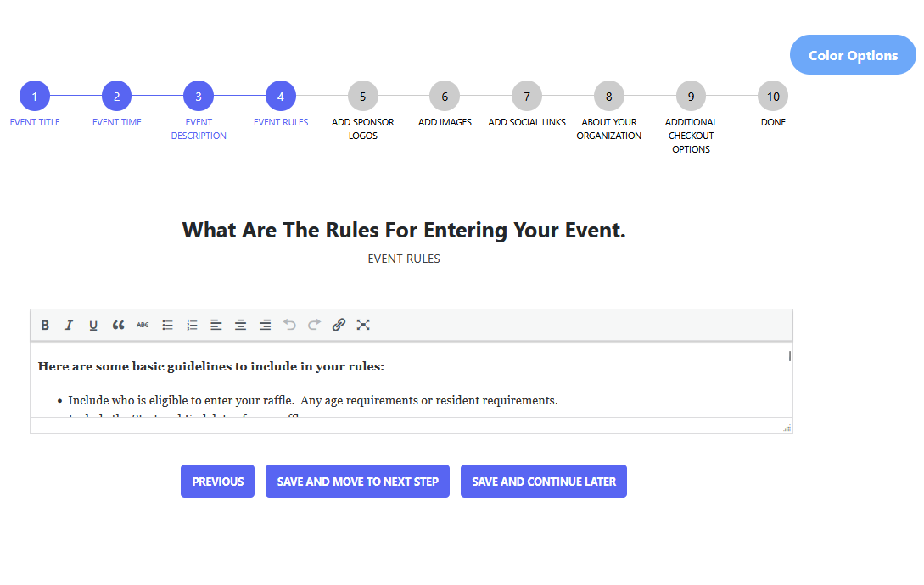924x585 pixels.
Task: Create a numbered list
Action: coord(192,325)
